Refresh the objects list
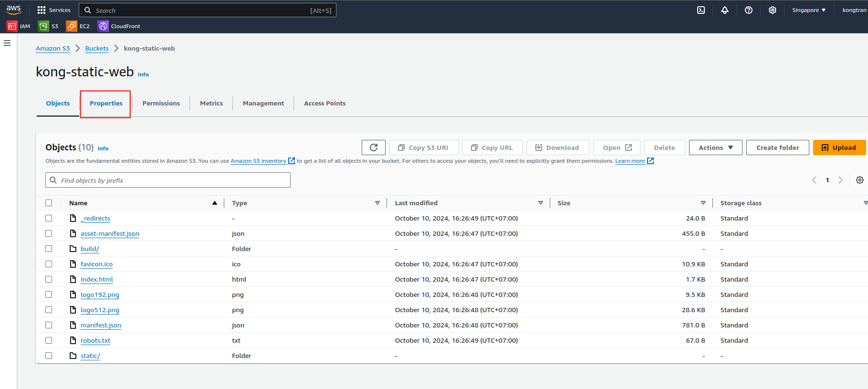This screenshot has width=868, height=389. pos(374,147)
